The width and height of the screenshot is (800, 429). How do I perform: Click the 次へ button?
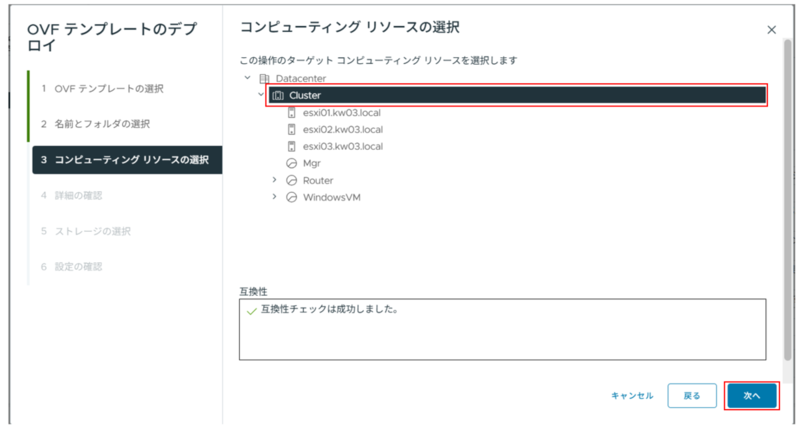click(752, 396)
